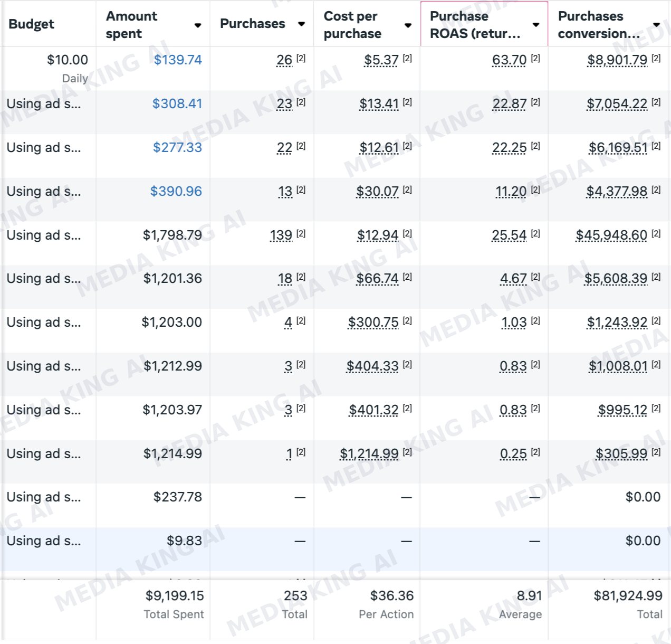This screenshot has width=671, height=644.
Task: Click the $66.74 cost per purchase
Action: (377, 279)
